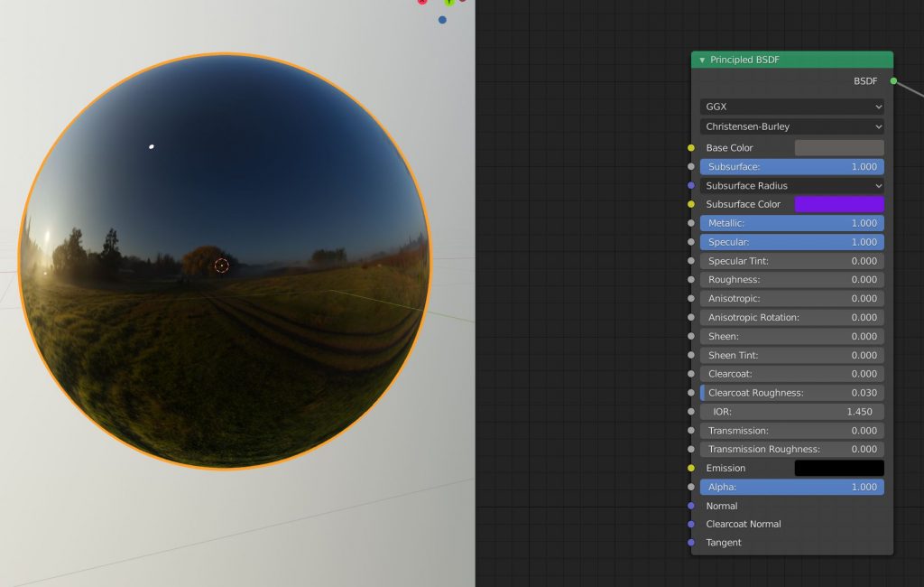Viewport: 924px width, 587px height.
Task: Click the yellow Base Color input socket
Action: (x=691, y=148)
